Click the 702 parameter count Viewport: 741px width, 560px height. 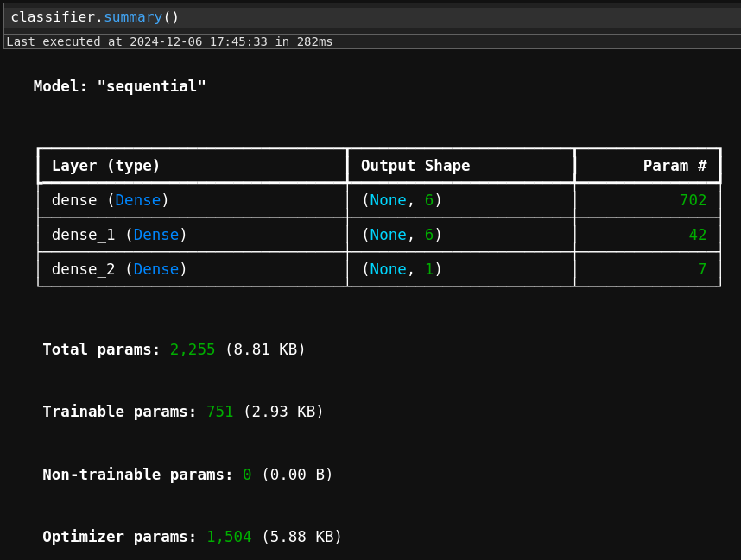click(693, 200)
